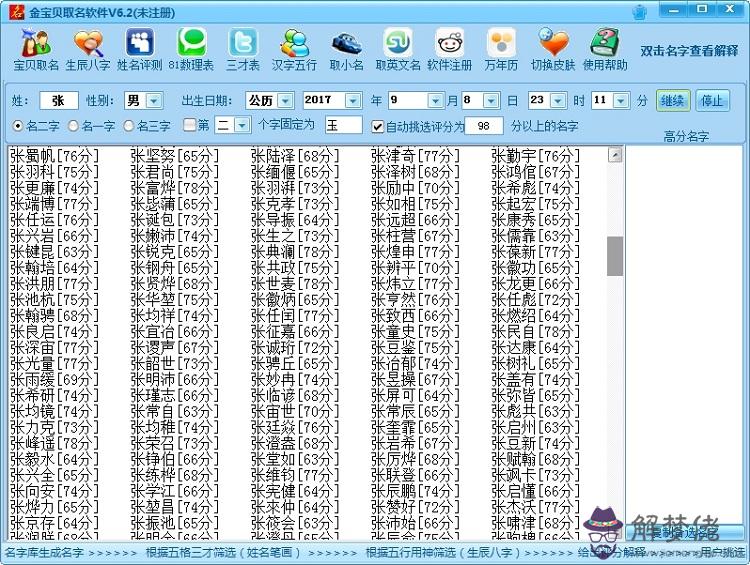The width and height of the screenshot is (750, 565).
Task: Select name 张峰遥[78分]
Action: pyautogui.click(x=54, y=443)
